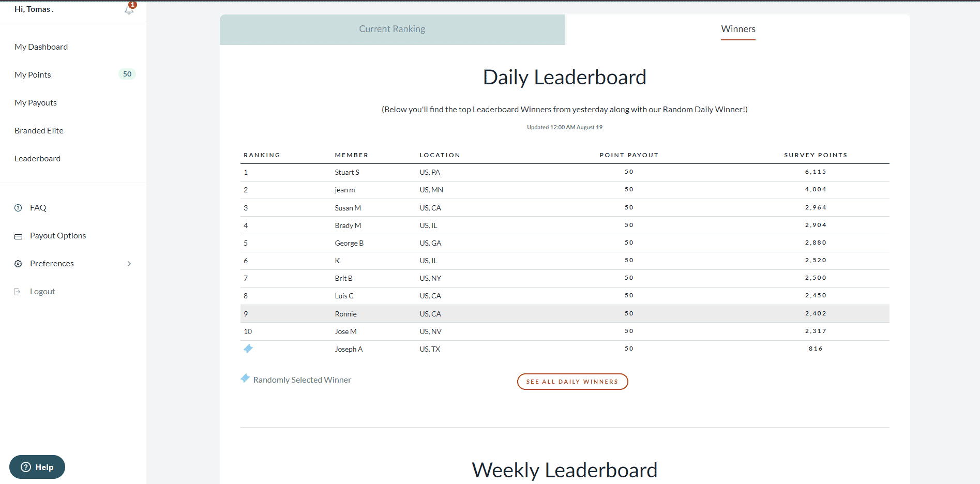Click survey points value 2,317
Viewport: 980px width, 484px height.
pyautogui.click(x=816, y=331)
